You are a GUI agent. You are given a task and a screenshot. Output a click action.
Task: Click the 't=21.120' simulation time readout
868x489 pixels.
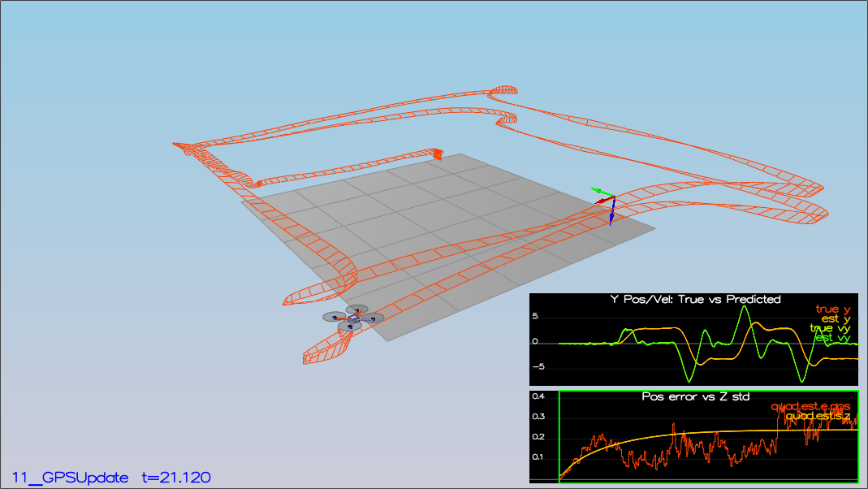click(x=176, y=478)
